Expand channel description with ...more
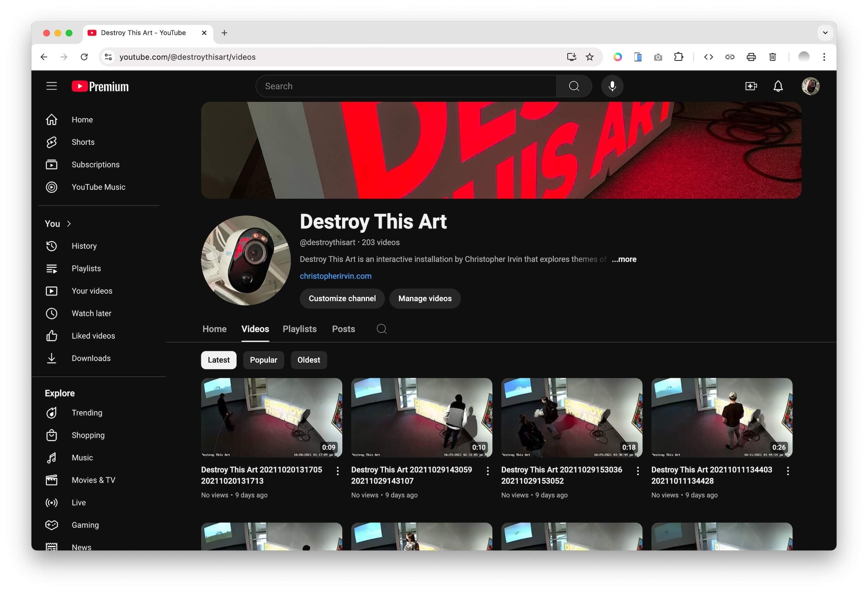This screenshot has width=868, height=592. click(624, 259)
